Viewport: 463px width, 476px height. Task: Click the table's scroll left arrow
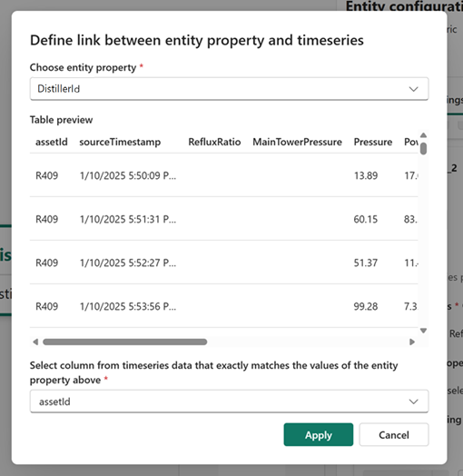(35, 342)
